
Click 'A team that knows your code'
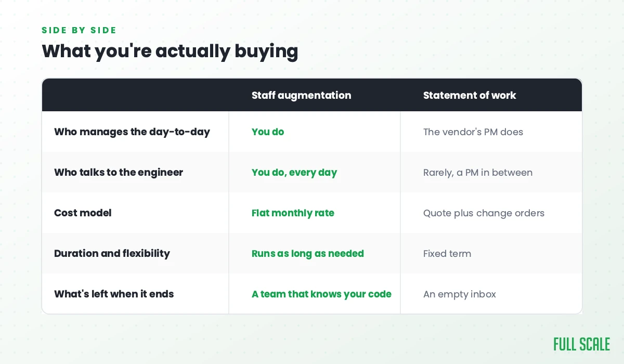[x=321, y=294]
